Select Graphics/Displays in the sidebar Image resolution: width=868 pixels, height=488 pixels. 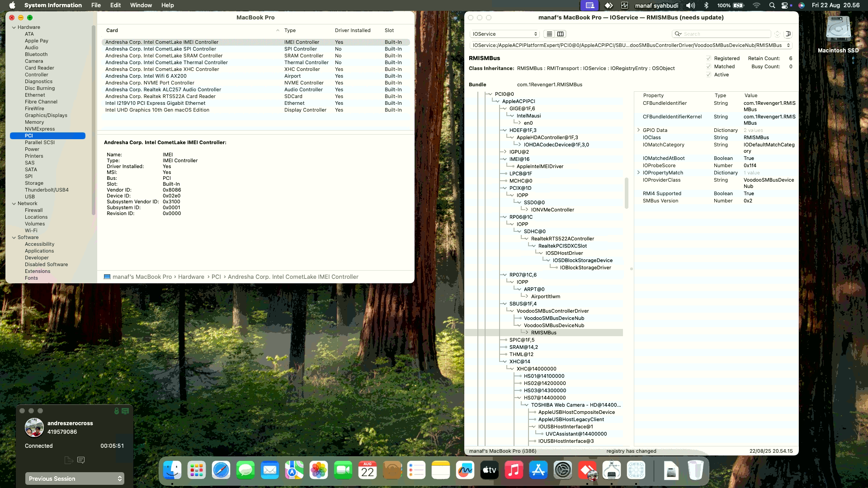pyautogui.click(x=46, y=115)
